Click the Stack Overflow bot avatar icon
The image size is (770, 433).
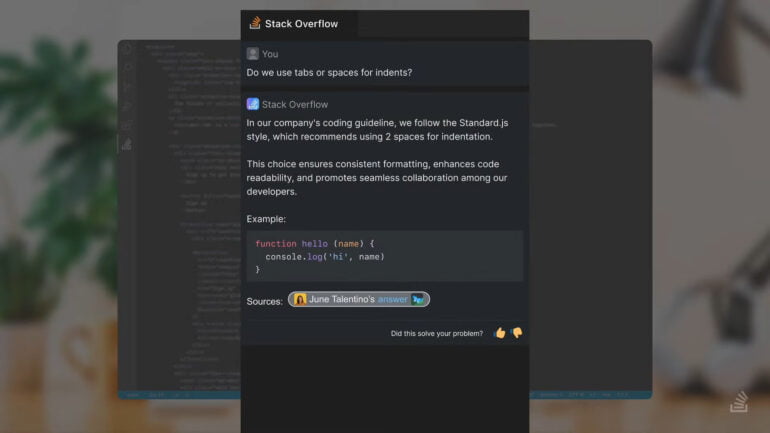[x=252, y=104]
